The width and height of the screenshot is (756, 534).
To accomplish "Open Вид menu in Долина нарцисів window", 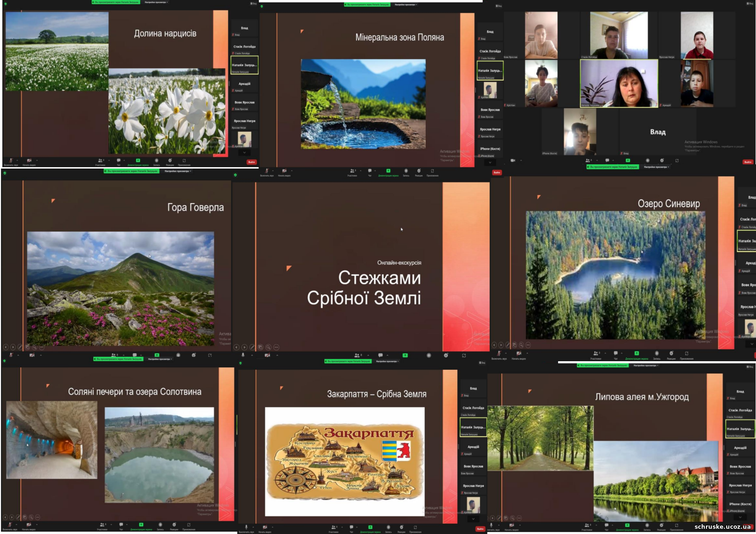I will coord(254,3).
